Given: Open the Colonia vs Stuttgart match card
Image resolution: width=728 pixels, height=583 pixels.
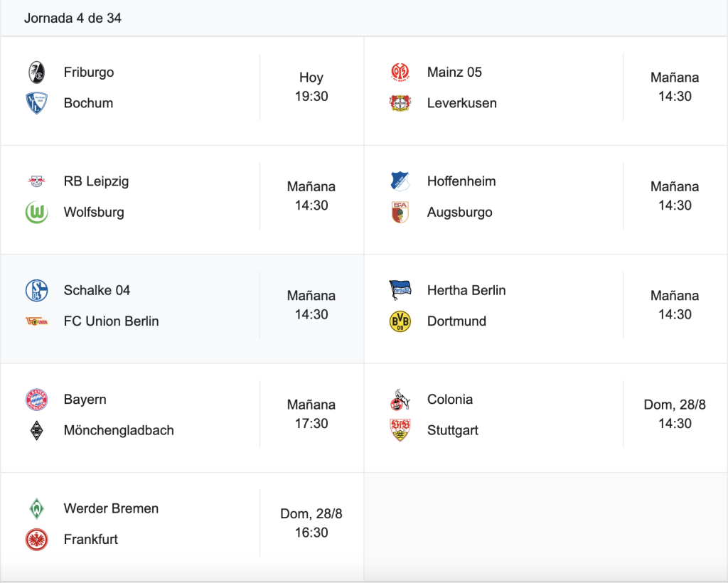Looking at the screenshot, I should (546, 418).
